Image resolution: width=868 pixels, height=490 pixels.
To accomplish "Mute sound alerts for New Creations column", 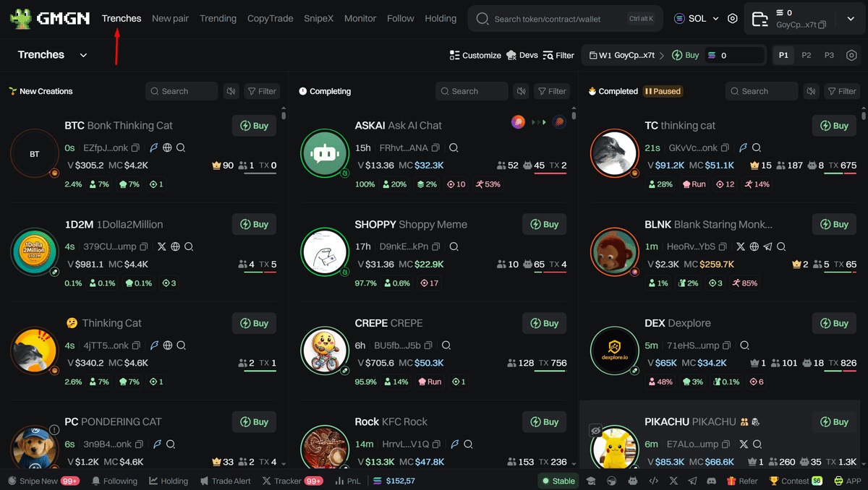I will pos(231,91).
